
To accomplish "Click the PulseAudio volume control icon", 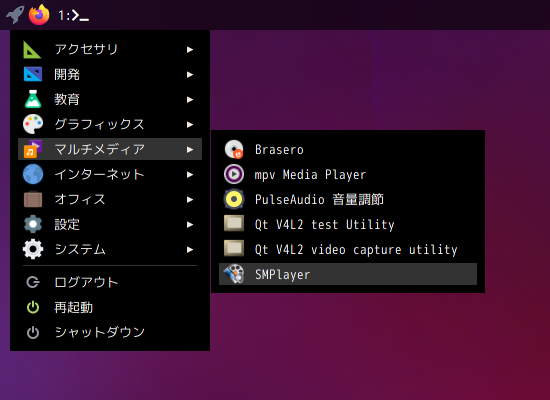I will pyautogui.click(x=234, y=199).
